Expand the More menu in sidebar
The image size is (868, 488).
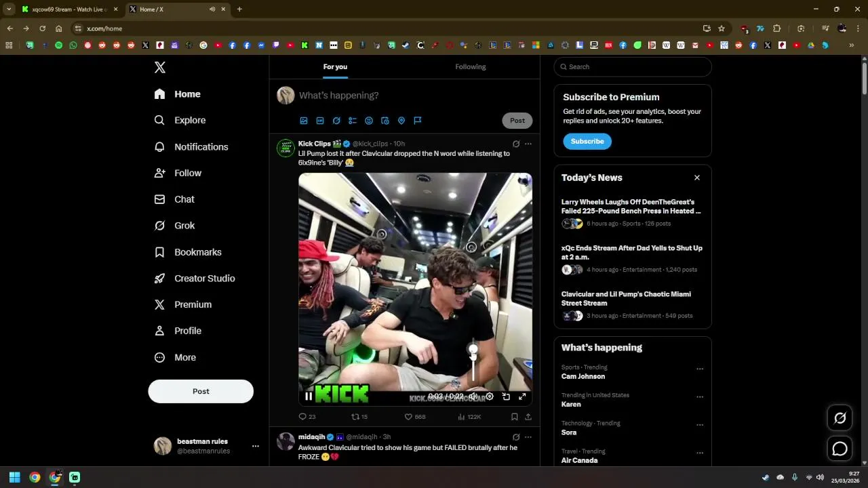tap(176, 357)
